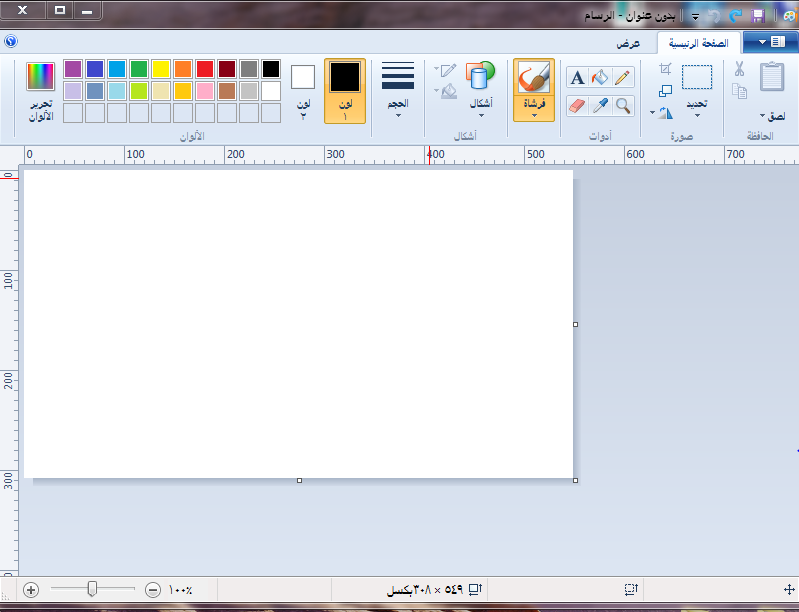Click the Save icon in the quick access toolbar
This screenshot has width=799, height=612.
pyautogui.click(x=758, y=16)
